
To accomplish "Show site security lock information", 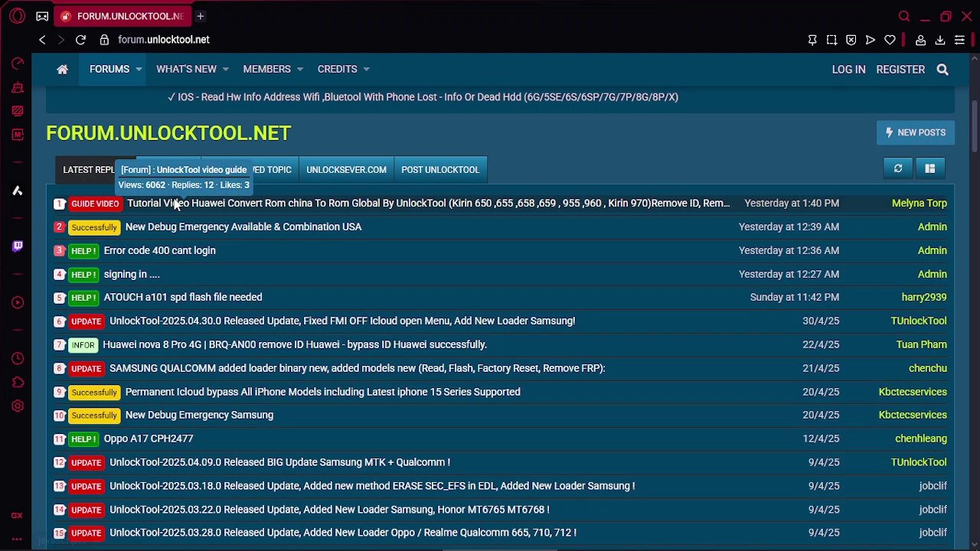I will click(x=104, y=40).
